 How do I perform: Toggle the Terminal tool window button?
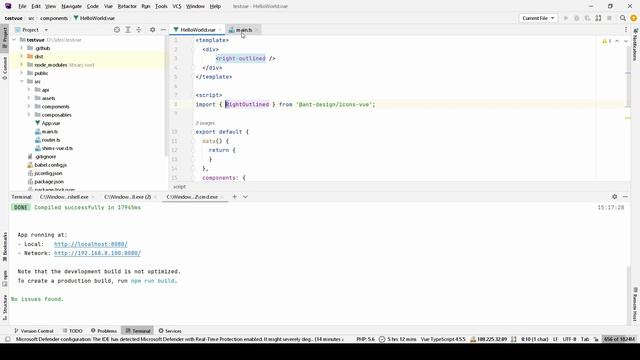[x=138, y=331]
